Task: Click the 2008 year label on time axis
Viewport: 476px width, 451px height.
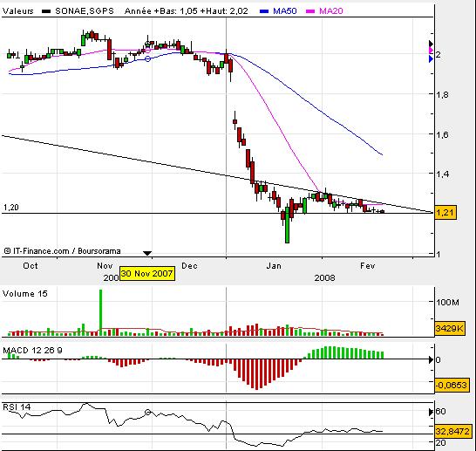Action: coord(324,278)
